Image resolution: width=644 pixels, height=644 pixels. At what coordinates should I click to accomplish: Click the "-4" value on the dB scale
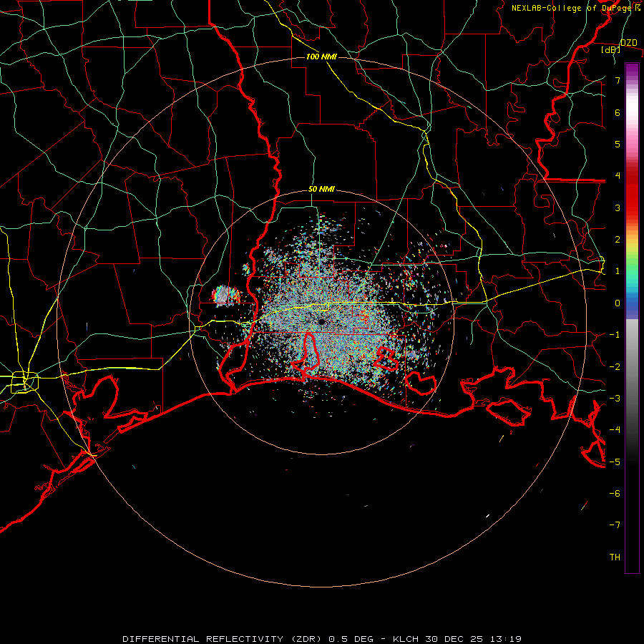pyautogui.click(x=615, y=429)
